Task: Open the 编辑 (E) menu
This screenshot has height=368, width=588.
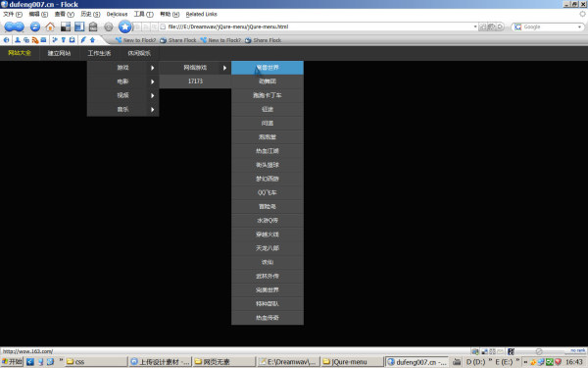Action: 38,14
